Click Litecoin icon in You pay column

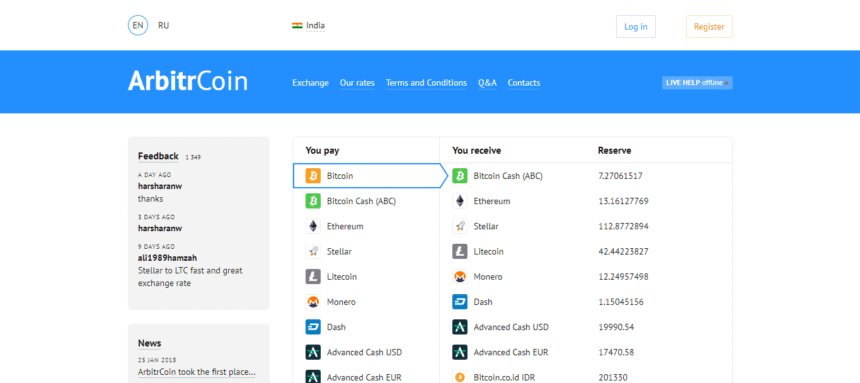pyautogui.click(x=313, y=277)
